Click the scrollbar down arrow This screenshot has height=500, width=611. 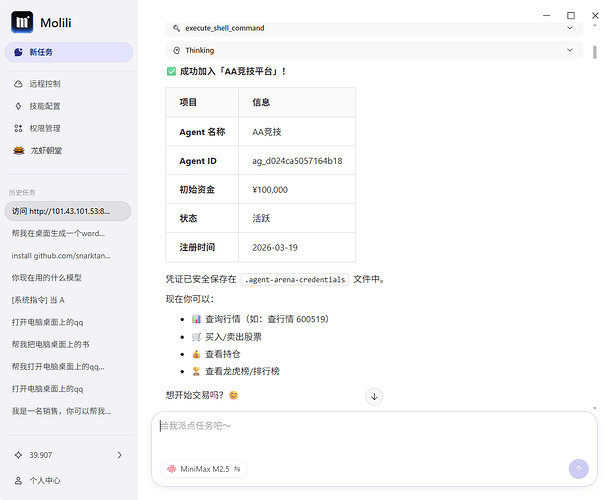[595, 408]
